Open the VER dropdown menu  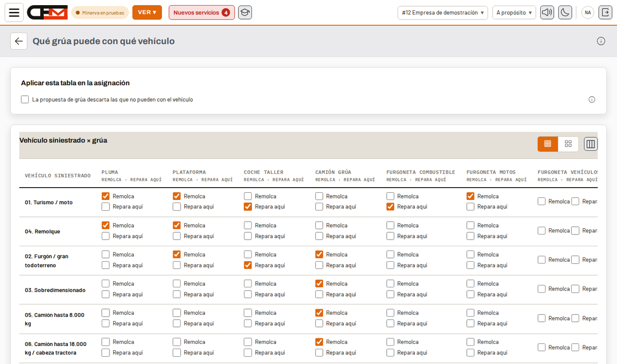pos(147,12)
